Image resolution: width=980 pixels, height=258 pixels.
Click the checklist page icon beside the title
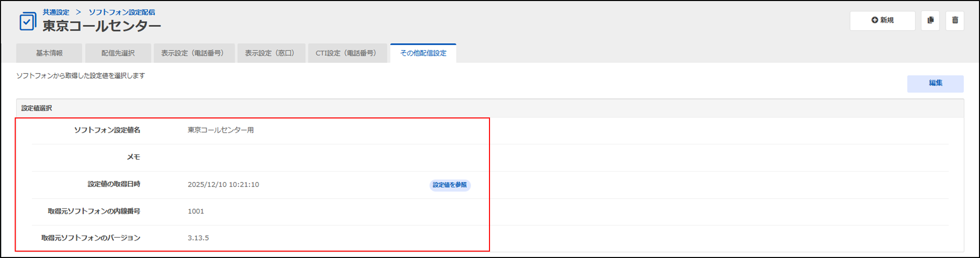click(28, 22)
